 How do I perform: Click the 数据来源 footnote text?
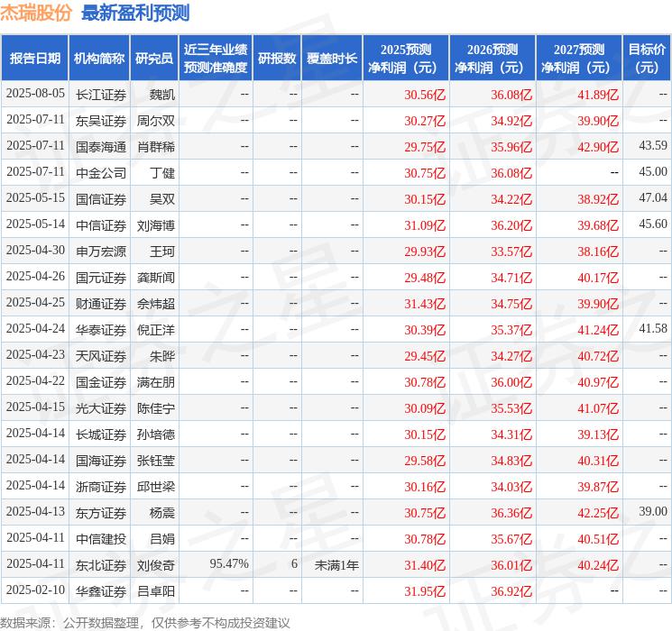pos(145,622)
